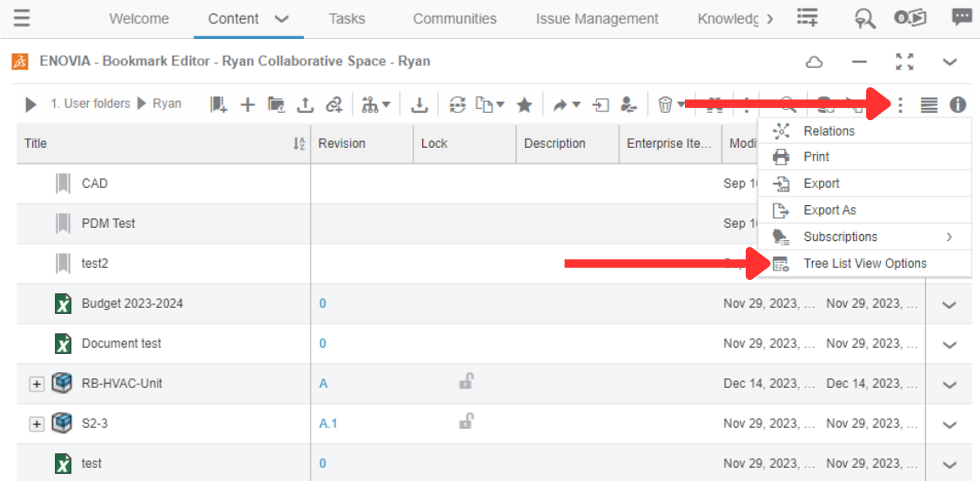Switch to the Issue Management tab

point(596,18)
